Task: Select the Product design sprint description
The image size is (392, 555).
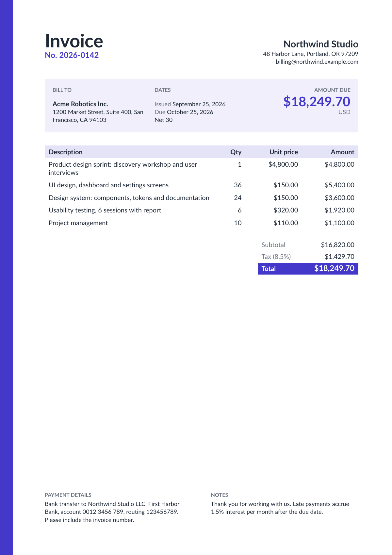Action: tap(123, 169)
